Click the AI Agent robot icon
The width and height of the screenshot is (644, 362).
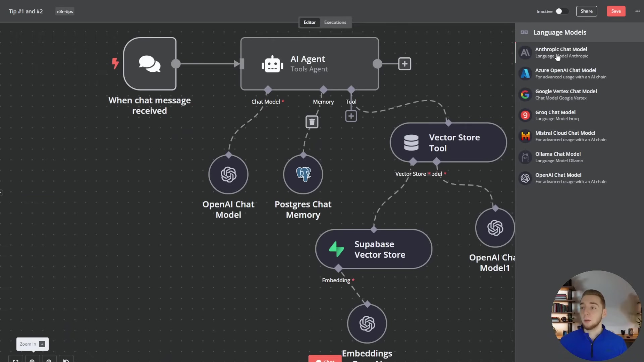click(272, 64)
